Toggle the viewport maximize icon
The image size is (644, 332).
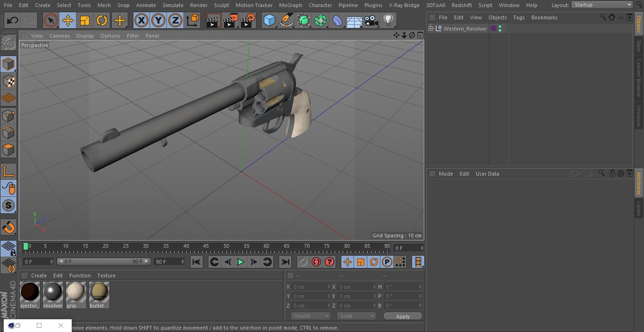point(420,35)
